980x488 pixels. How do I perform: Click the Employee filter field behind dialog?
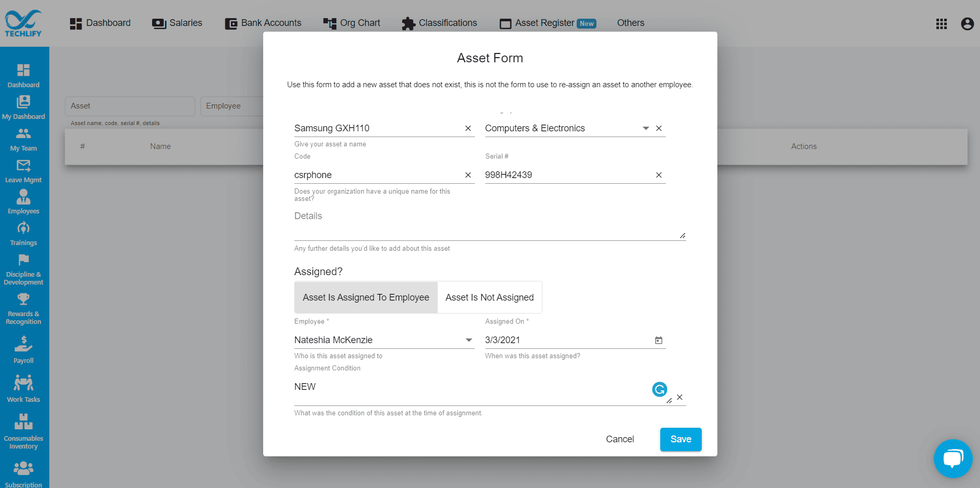[x=232, y=106]
